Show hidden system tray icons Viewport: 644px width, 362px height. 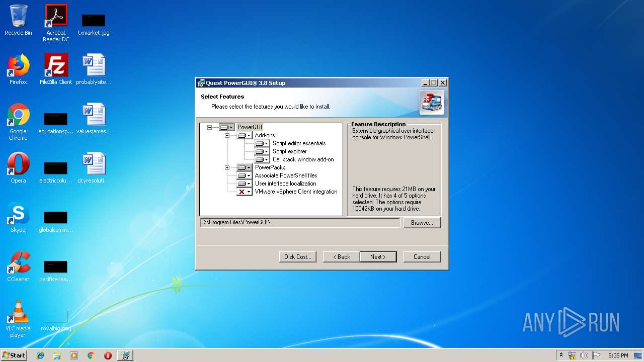[561, 355]
